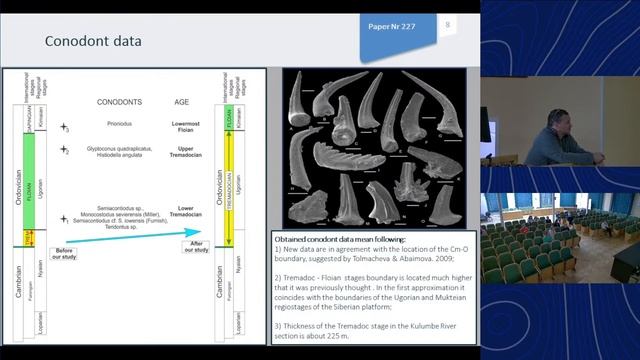Select the 'Upper Tremadocian' age label
This screenshot has height=360, width=640.
pos(185,152)
